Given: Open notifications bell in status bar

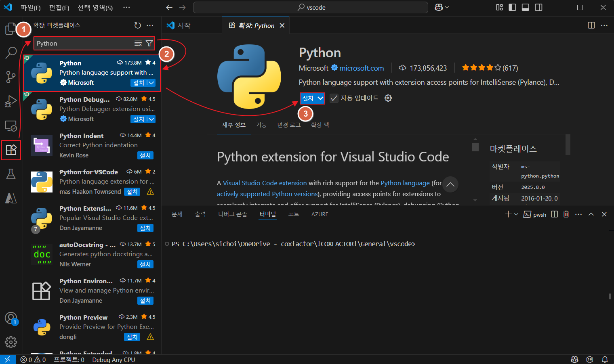Looking at the screenshot, I should pos(605,360).
